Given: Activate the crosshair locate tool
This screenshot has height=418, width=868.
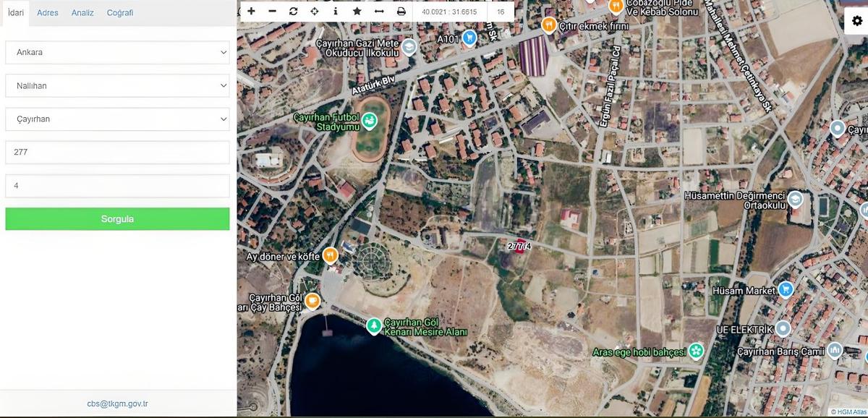Looking at the screenshot, I should coord(315,12).
